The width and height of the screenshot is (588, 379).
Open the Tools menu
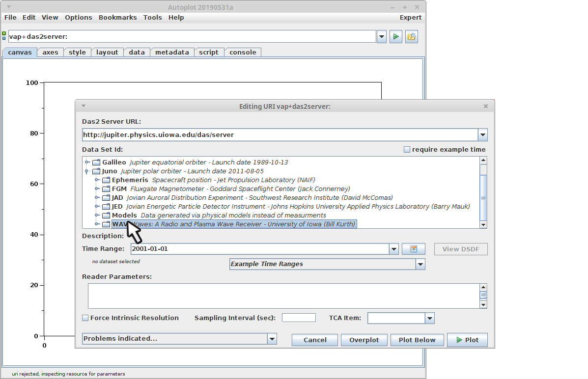point(153,18)
